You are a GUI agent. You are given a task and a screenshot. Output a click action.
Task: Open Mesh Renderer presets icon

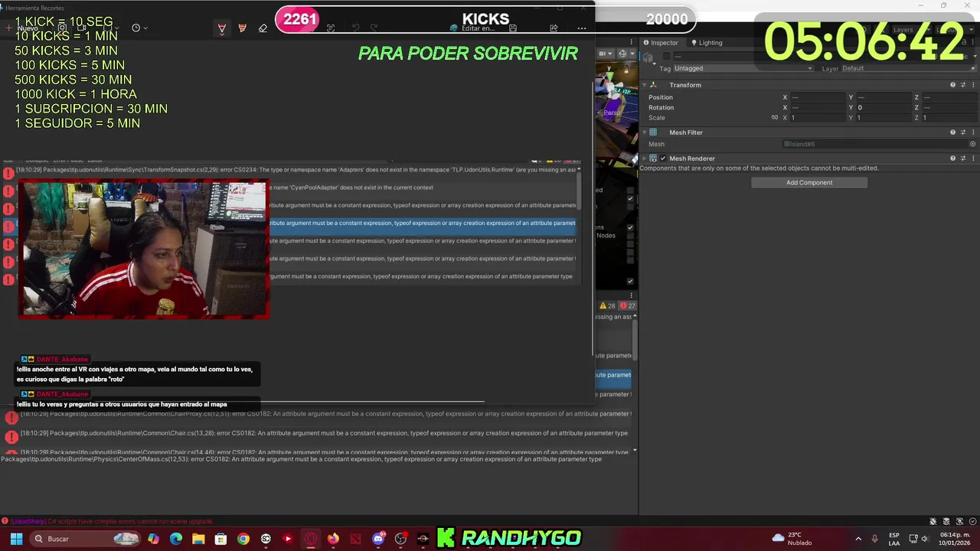click(963, 158)
